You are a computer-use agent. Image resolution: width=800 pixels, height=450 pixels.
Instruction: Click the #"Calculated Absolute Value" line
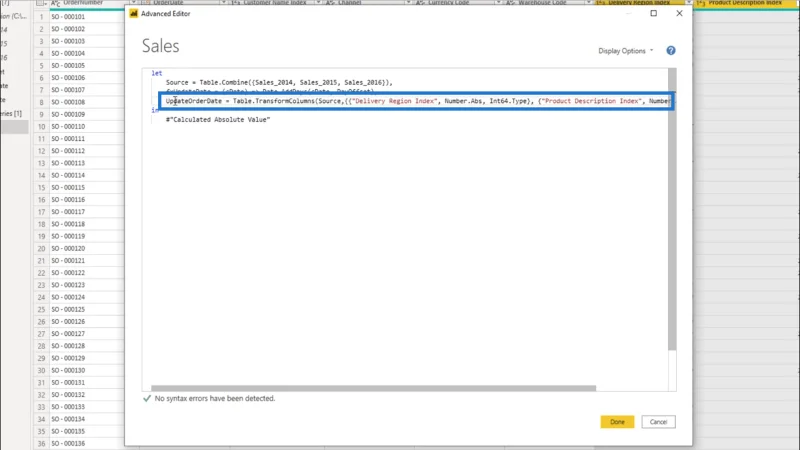click(218, 119)
